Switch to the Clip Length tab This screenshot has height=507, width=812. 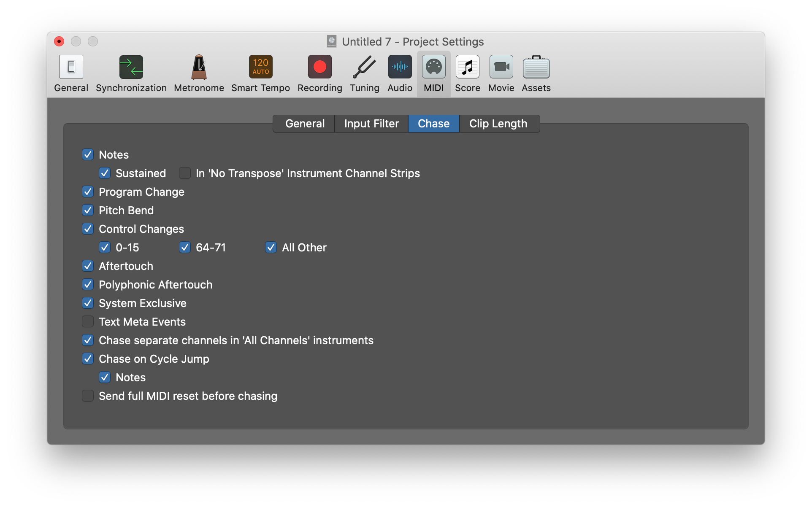[x=498, y=124]
